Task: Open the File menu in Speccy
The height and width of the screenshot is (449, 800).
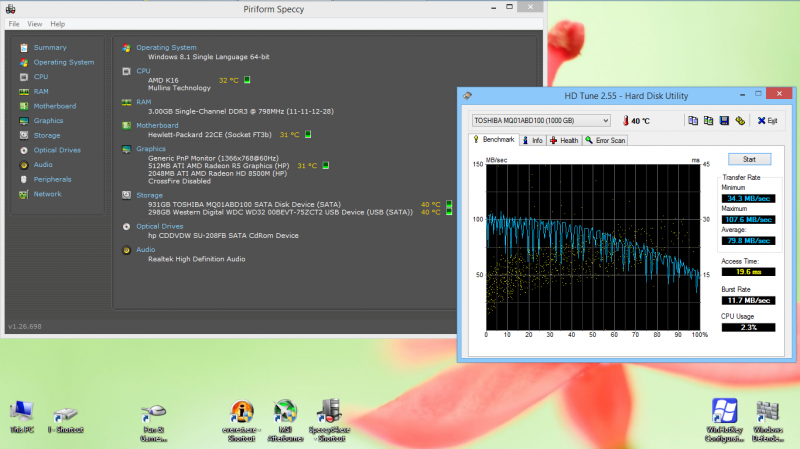Action: coord(14,24)
